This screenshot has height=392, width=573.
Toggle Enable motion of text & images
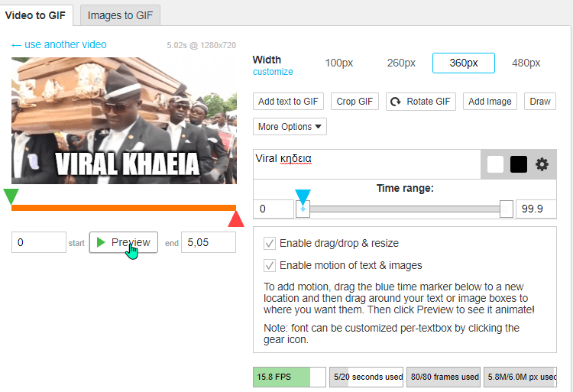[270, 265]
